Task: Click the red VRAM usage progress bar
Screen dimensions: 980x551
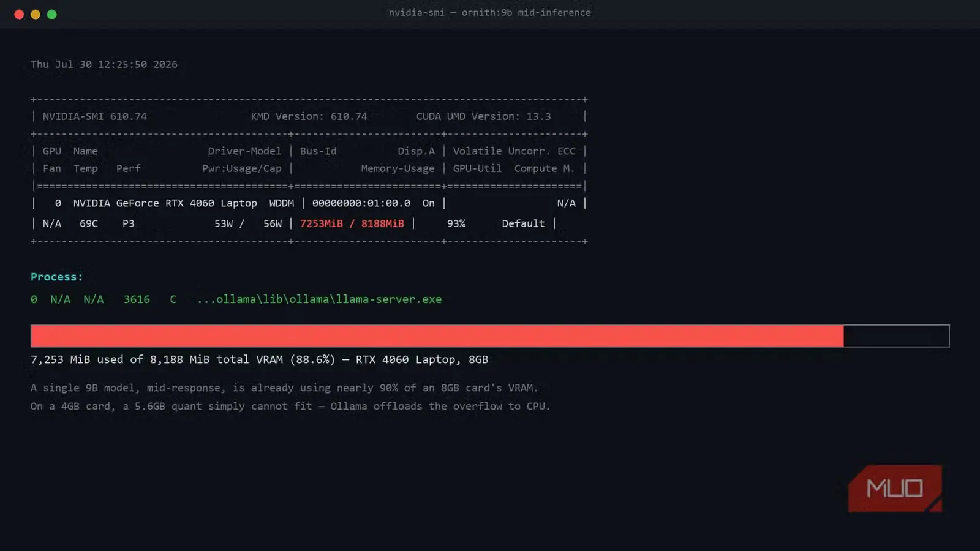Action: 437,336
